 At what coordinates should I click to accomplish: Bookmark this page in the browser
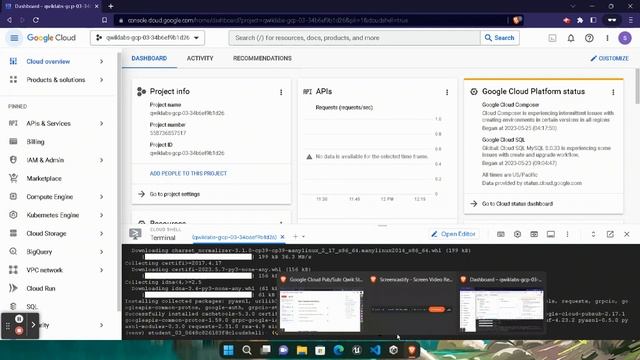(104, 20)
